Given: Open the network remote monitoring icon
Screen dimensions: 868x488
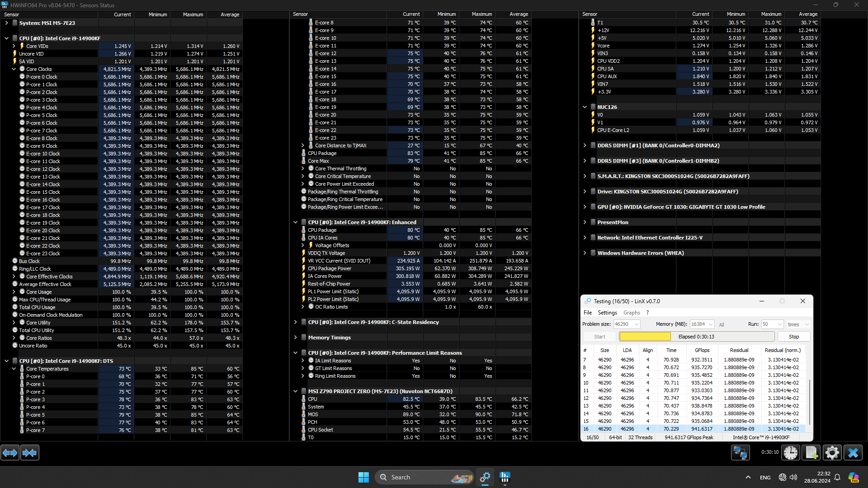Looking at the screenshot, I should tap(741, 452).
